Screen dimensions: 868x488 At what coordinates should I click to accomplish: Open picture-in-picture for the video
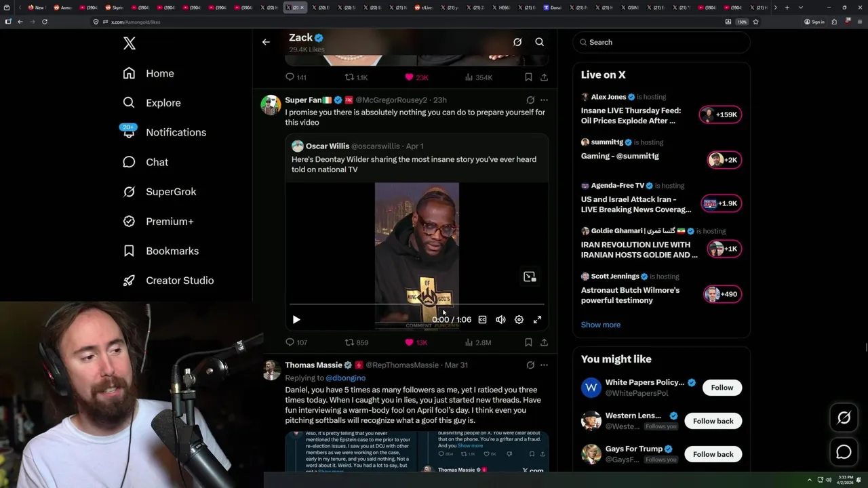pos(530,277)
